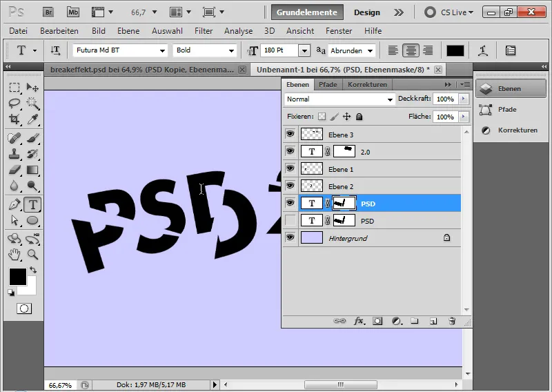Screen dimensions: 552x392
Task: Select the Move tool
Action: tap(32, 88)
